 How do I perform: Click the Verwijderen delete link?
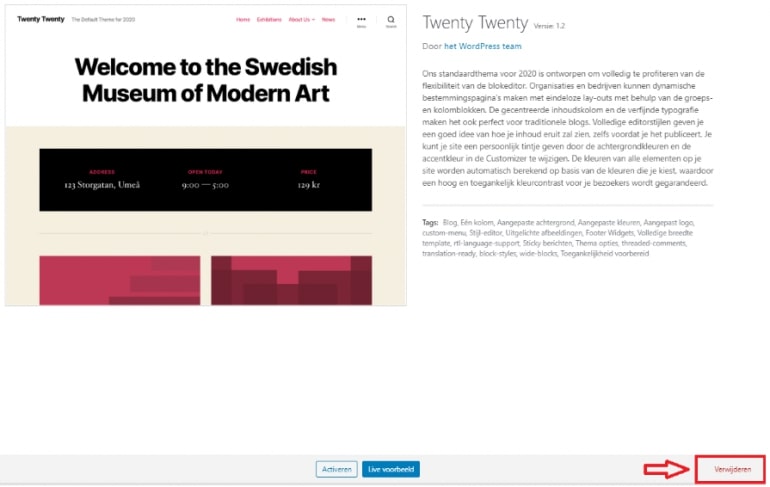[x=731, y=468]
